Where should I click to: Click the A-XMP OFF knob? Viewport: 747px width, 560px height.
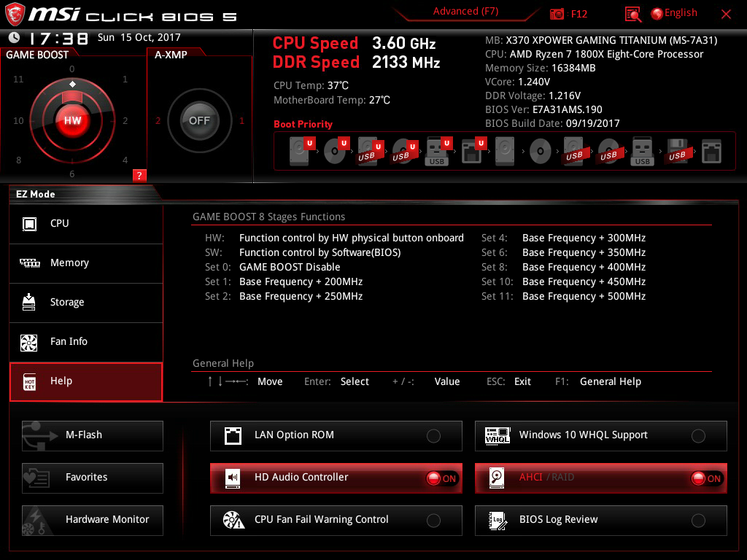tap(199, 120)
